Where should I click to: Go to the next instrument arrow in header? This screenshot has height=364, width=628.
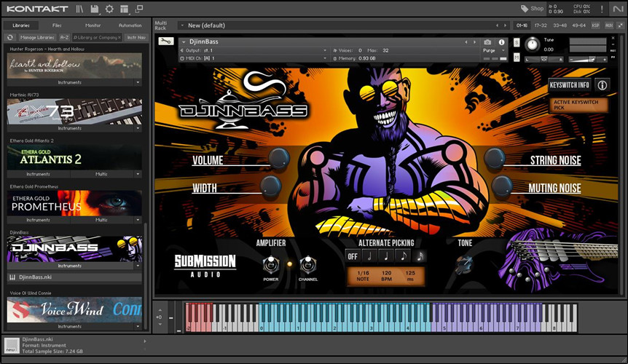[475, 42]
